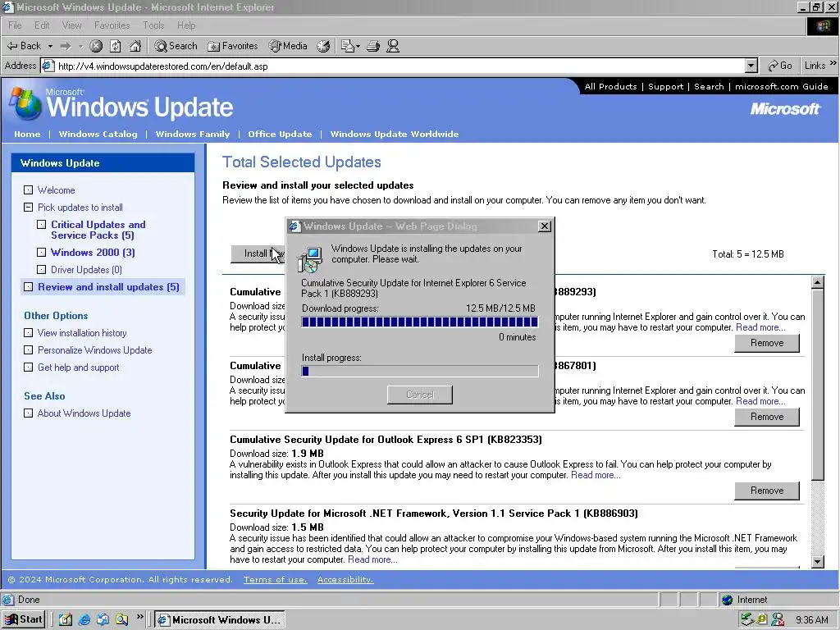Select Windows 2000 (3) category
The width and height of the screenshot is (840, 630).
coord(93,253)
